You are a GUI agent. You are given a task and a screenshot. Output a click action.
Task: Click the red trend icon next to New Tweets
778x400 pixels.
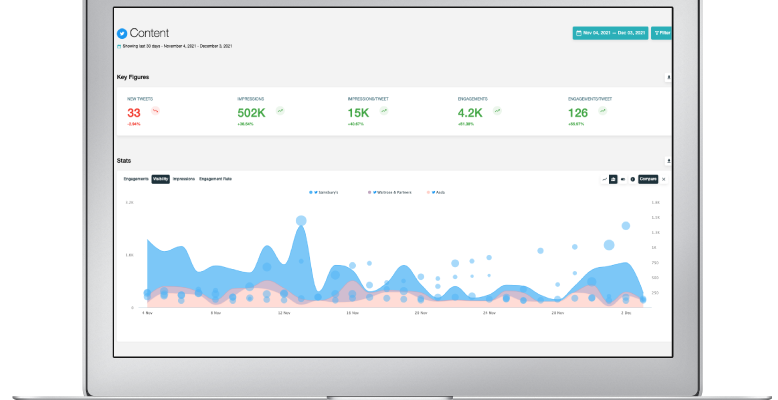click(155, 110)
